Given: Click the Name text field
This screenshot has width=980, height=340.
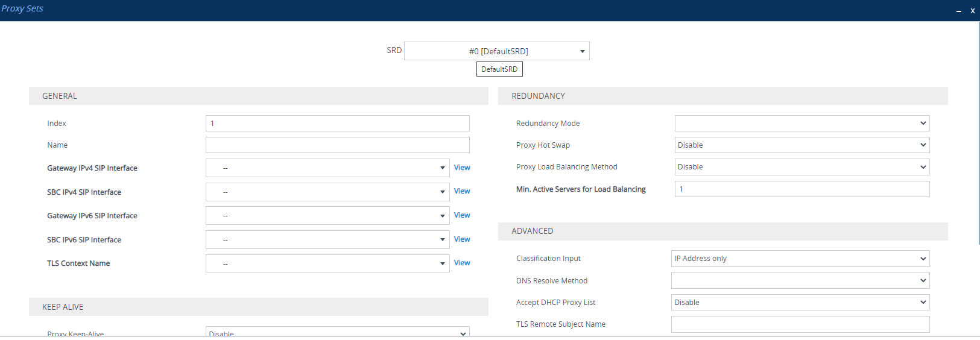Looking at the screenshot, I should click(337, 145).
